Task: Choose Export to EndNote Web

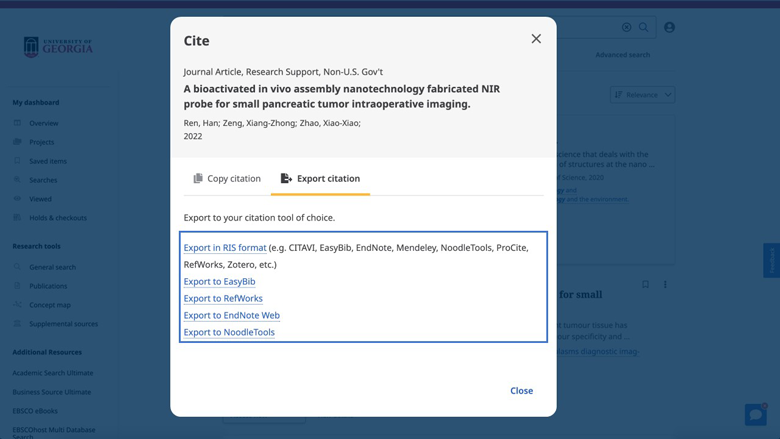Action: (x=231, y=315)
